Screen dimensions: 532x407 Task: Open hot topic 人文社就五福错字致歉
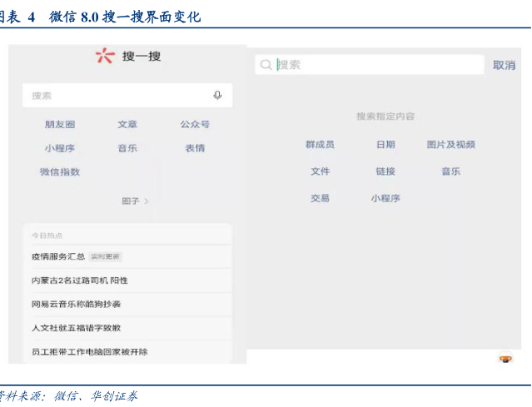coord(77,328)
